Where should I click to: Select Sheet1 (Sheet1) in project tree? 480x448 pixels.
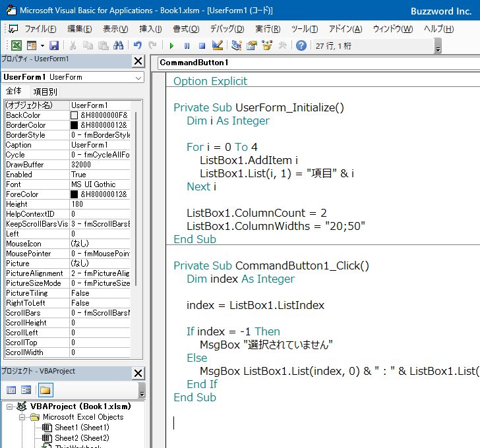point(82,428)
